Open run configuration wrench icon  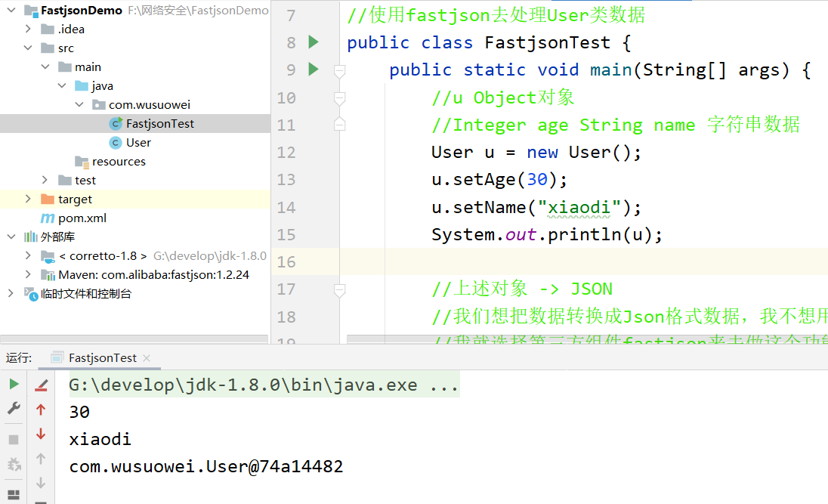click(14, 408)
